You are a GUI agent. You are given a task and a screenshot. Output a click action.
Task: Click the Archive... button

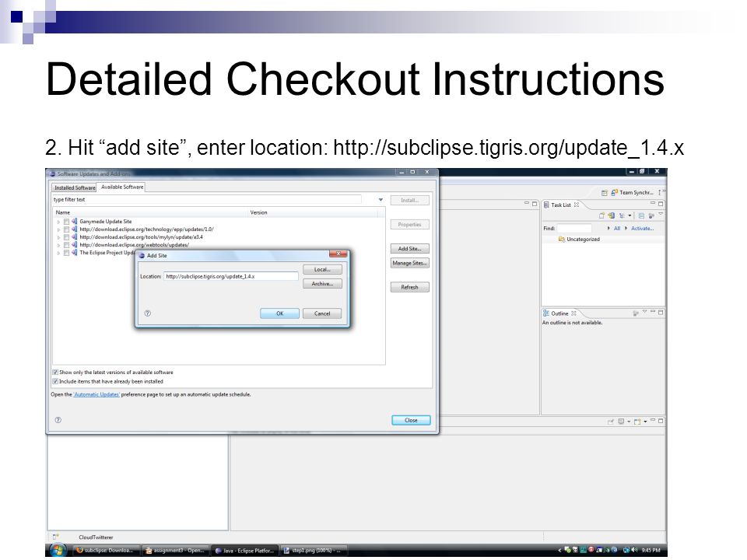322,284
